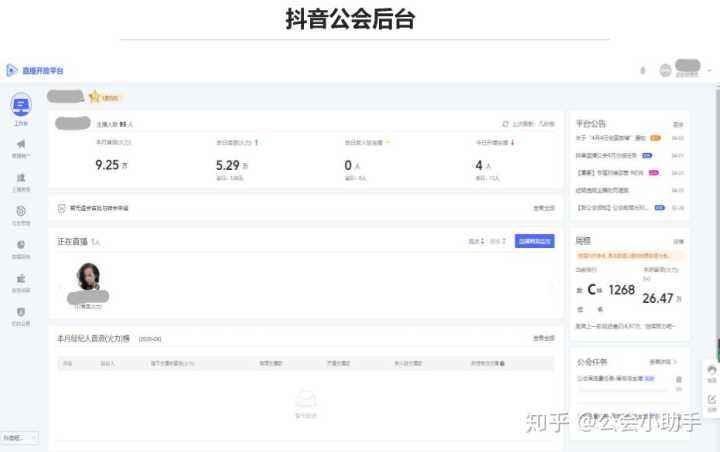
Task: Click the 26.47 万 value in 周报
Action: click(x=662, y=299)
